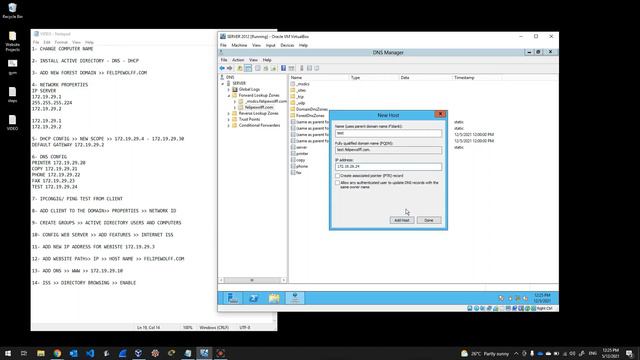Viewport: 640px width, 360px height.
Task: Collapse Forward Lookup Zones node
Action: (229, 96)
